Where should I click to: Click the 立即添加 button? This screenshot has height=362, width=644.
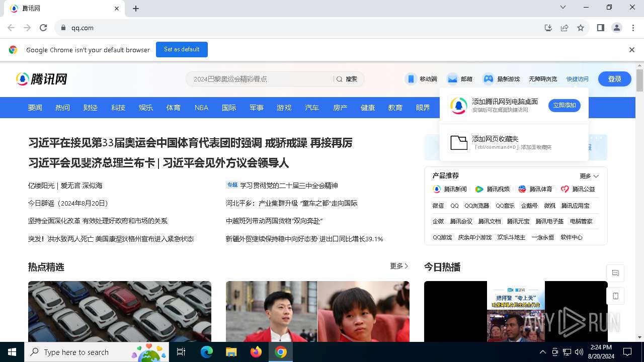(x=565, y=106)
